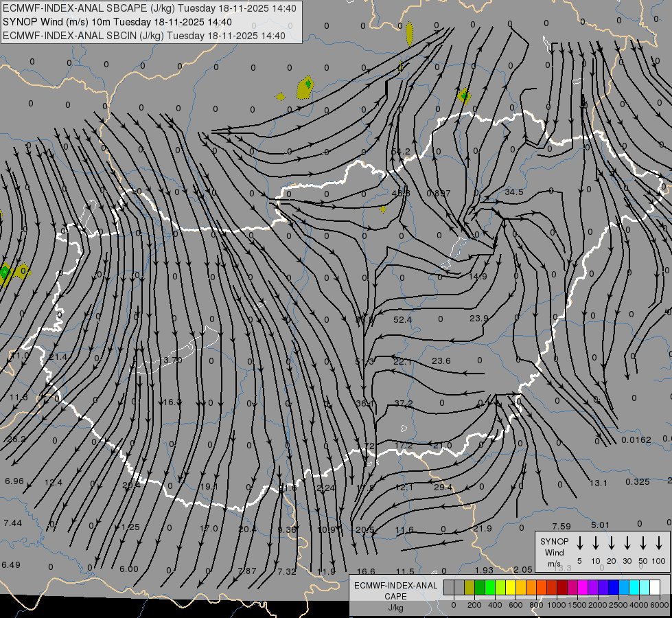Click the 6.96 value on the map
672x618 pixels.
coord(14,481)
